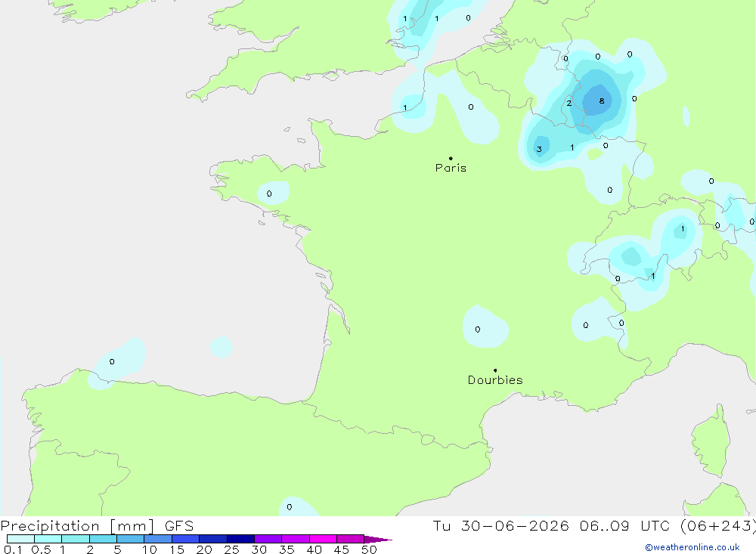Select the Dourbies location dot marker
Image resolution: width=756 pixels, height=554 pixels.
coord(495,370)
